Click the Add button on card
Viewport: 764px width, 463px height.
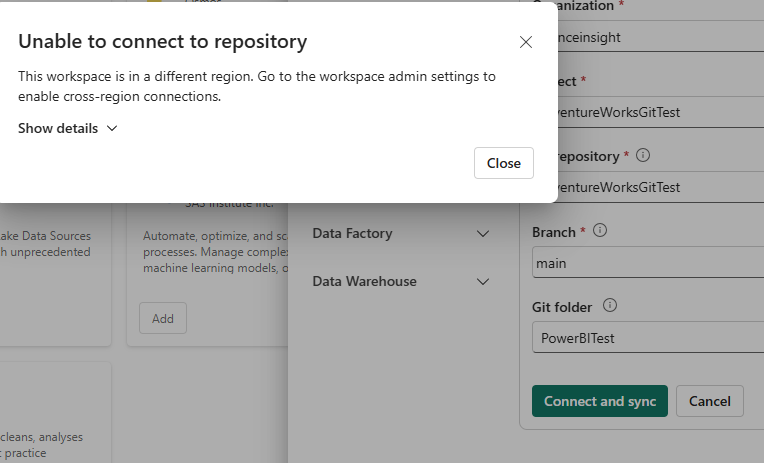click(x=163, y=318)
